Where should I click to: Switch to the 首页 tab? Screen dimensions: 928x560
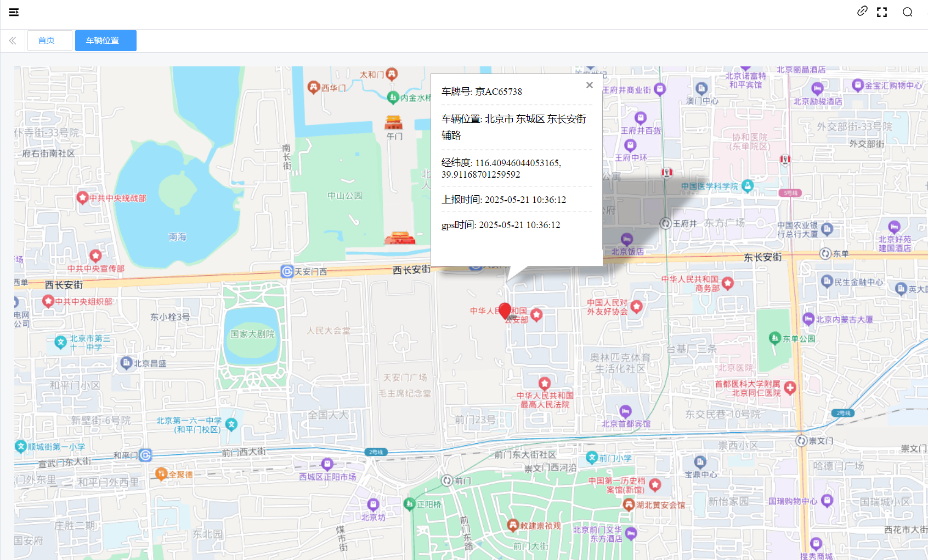50,41
